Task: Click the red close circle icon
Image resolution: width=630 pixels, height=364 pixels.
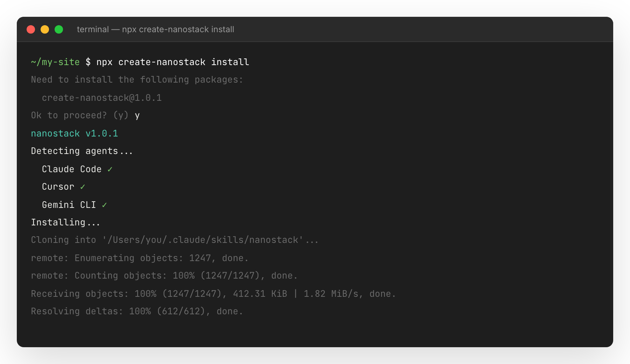Action: (31, 29)
